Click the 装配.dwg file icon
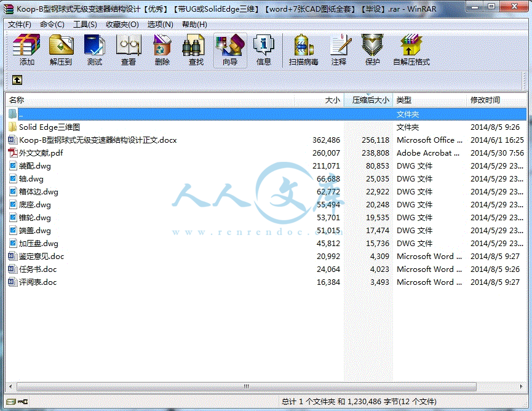The height and width of the screenshot is (411, 532). [x=12, y=166]
